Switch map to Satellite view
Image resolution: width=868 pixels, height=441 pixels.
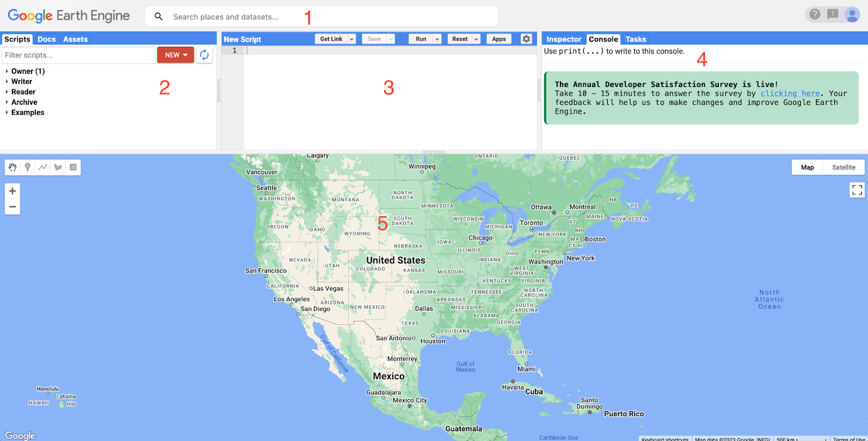pos(844,167)
